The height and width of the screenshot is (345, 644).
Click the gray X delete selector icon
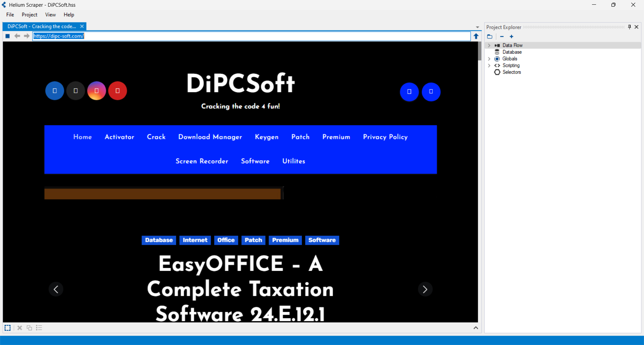[20, 328]
